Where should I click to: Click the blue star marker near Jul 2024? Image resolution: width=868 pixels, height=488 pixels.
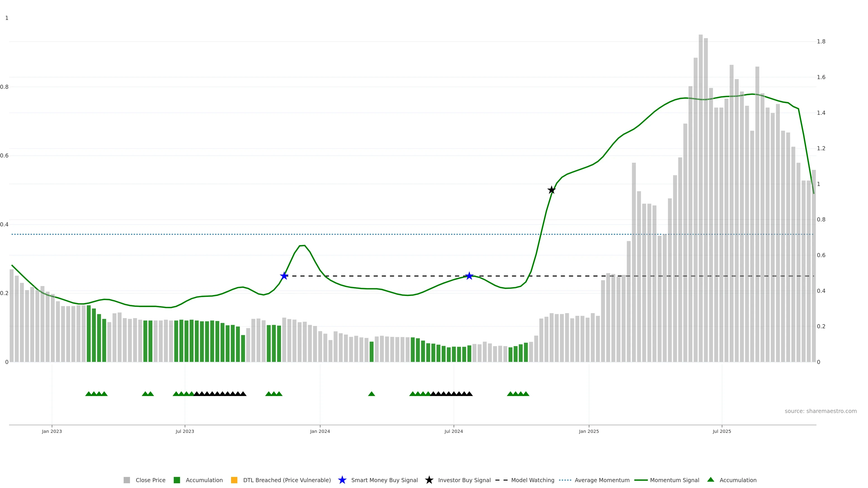[x=469, y=276]
